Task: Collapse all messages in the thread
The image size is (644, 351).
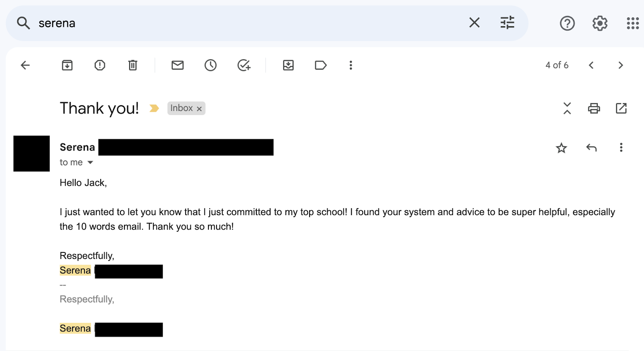Action: click(x=567, y=108)
